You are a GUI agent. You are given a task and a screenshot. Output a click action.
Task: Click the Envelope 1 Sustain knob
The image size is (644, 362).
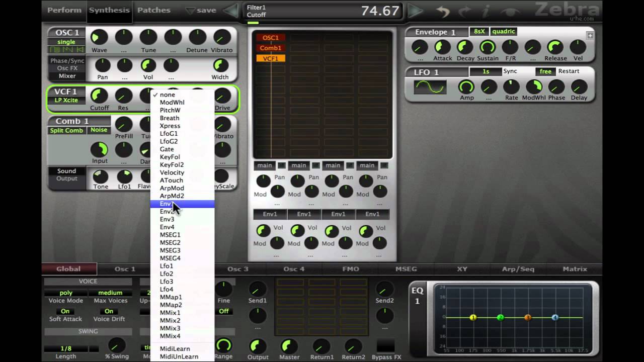(x=487, y=47)
